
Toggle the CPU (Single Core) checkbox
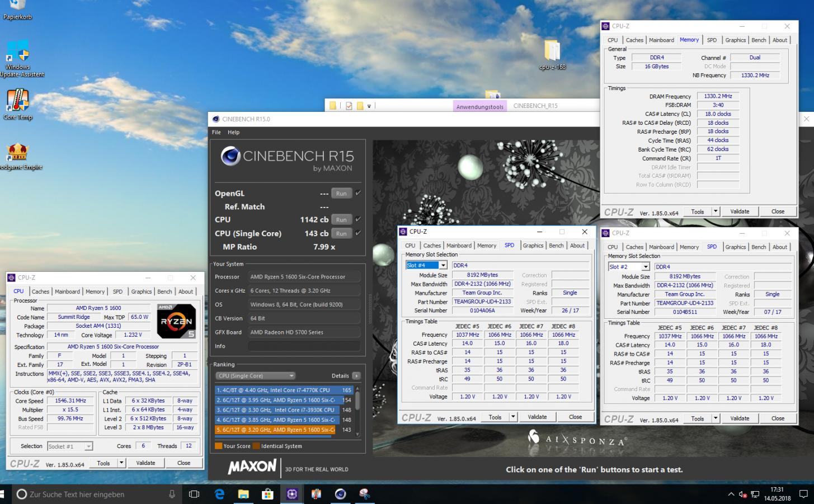pyautogui.click(x=358, y=233)
